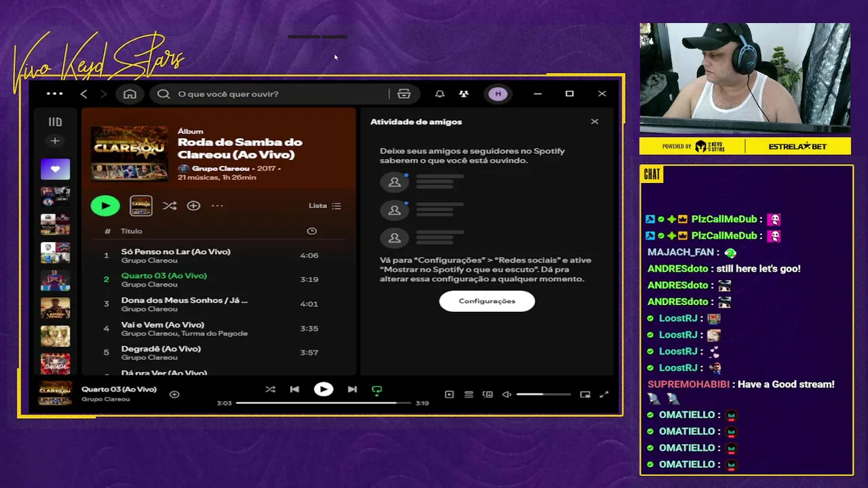Toggle the Now Playing view icon

(x=449, y=394)
